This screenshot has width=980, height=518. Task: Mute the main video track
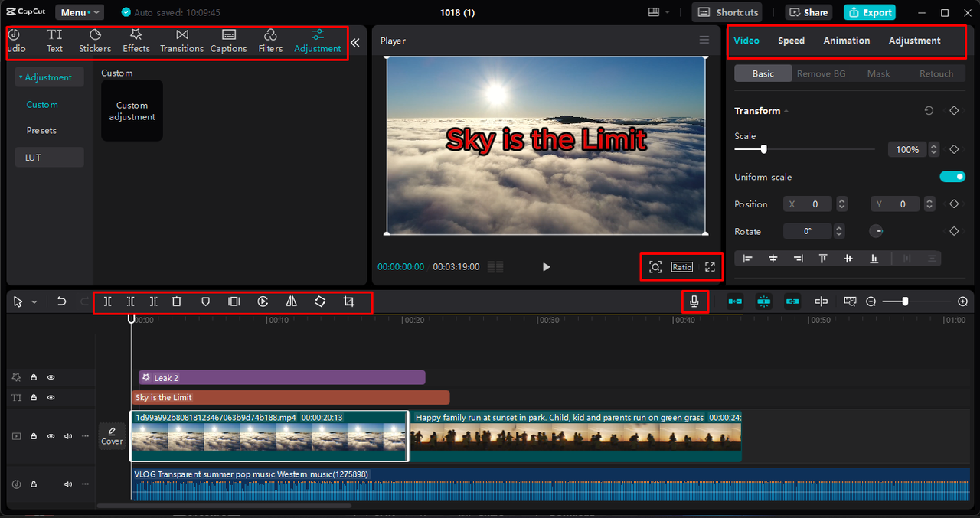(x=68, y=436)
